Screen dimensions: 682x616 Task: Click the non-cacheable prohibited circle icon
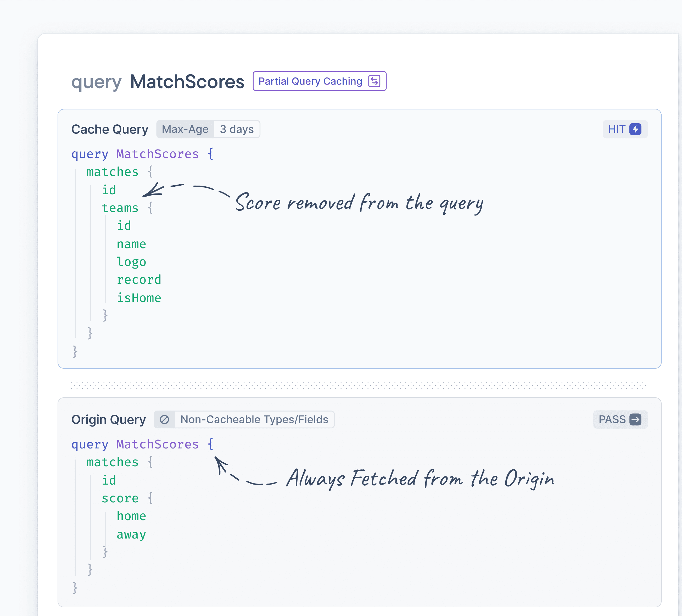(x=164, y=419)
